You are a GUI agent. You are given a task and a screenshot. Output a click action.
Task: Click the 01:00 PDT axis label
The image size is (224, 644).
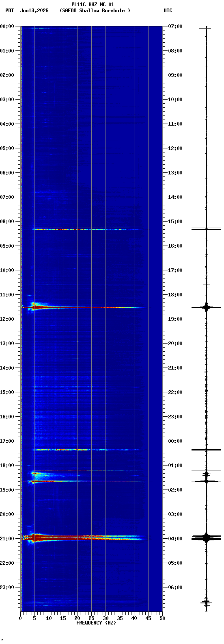click(x=7, y=51)
